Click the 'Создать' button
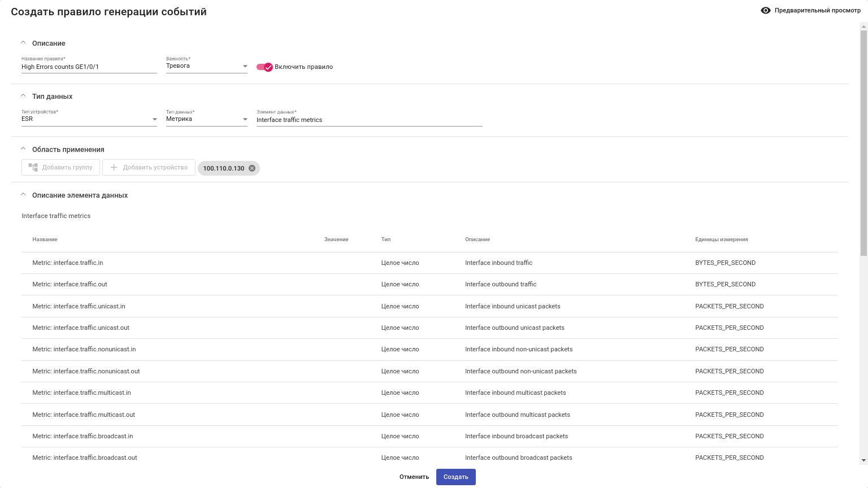This screenshot has width=868, height=488. click(x=455, y=477)
